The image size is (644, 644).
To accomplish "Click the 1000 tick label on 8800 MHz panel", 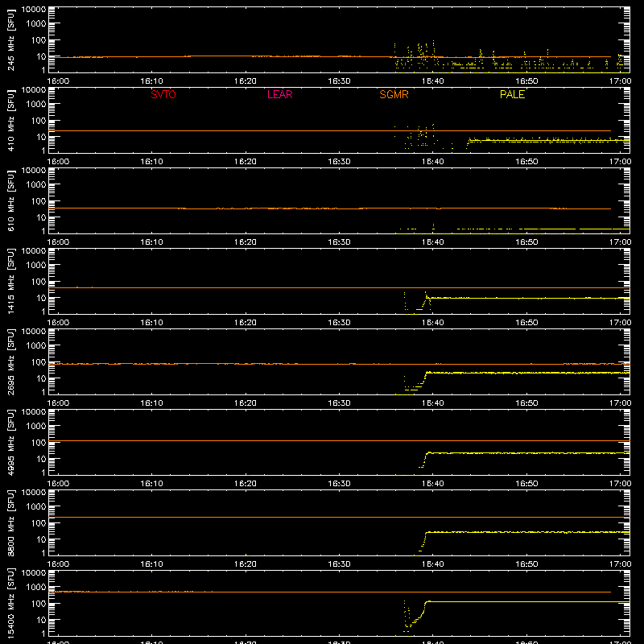I will click(x=36, y=507).
